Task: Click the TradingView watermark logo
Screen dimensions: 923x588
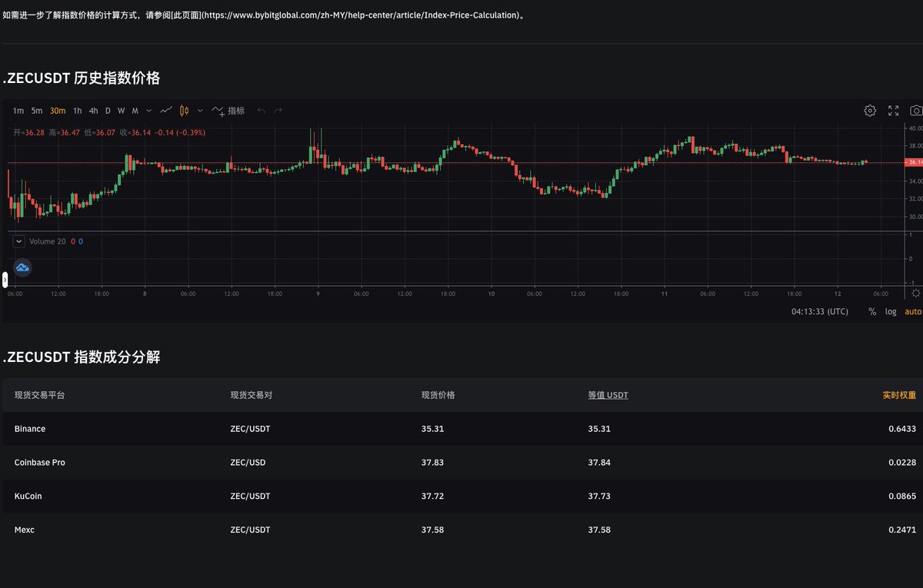Action: pyautogui.click(x=22, y=267)
